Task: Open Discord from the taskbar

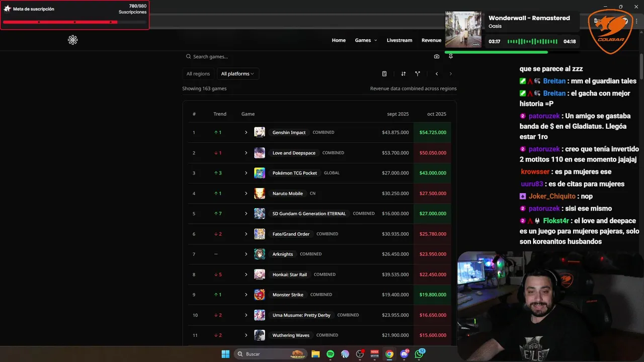Action: [405, 354]
